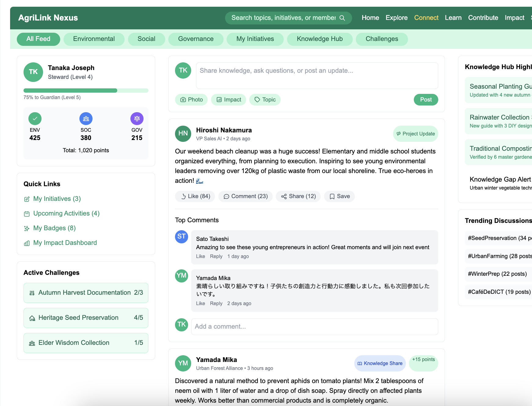532x406 pixels.
Task: Click Reply under Yamada Mika's comment
Action: point(216,304)
